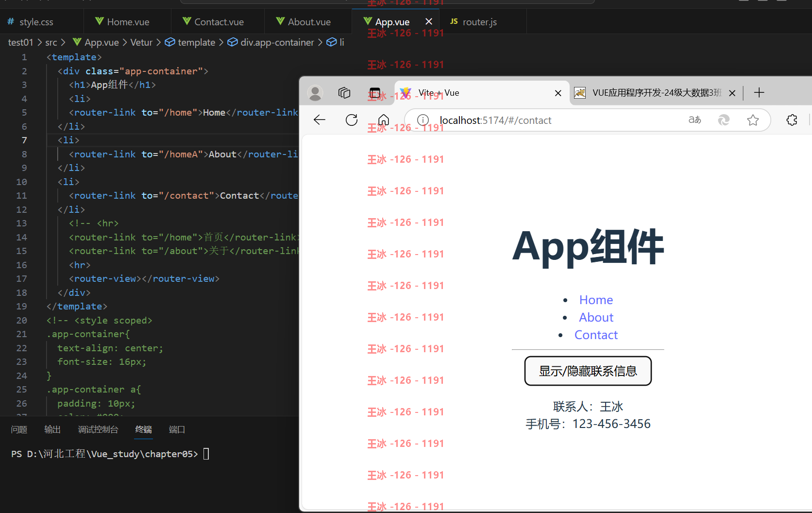812x513 pixels.
Task: Open a new browser tab
Action: 760,92
